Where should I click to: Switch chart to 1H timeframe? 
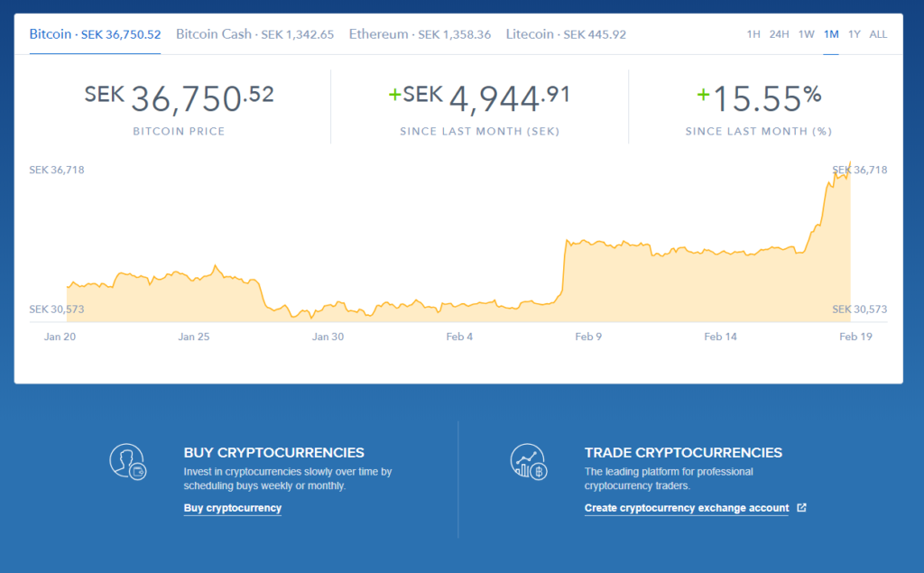point(753,33)
